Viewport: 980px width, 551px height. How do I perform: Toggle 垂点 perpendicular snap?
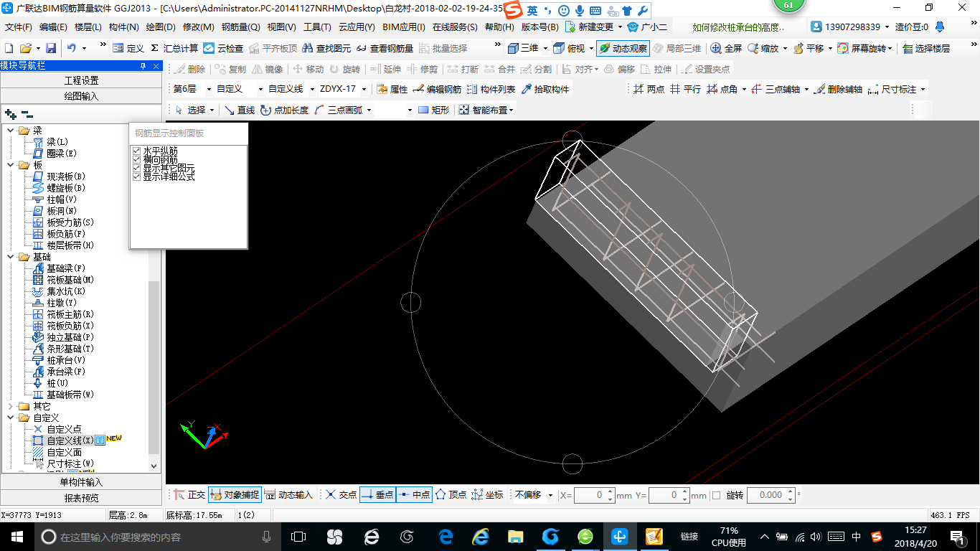(377, 495)
